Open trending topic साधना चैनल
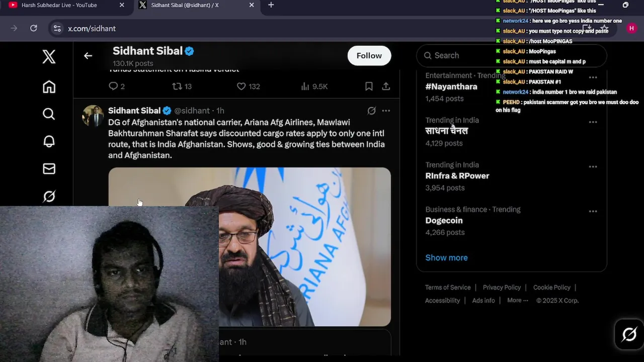Screen dimensions: 644x362 click(447, 131)
